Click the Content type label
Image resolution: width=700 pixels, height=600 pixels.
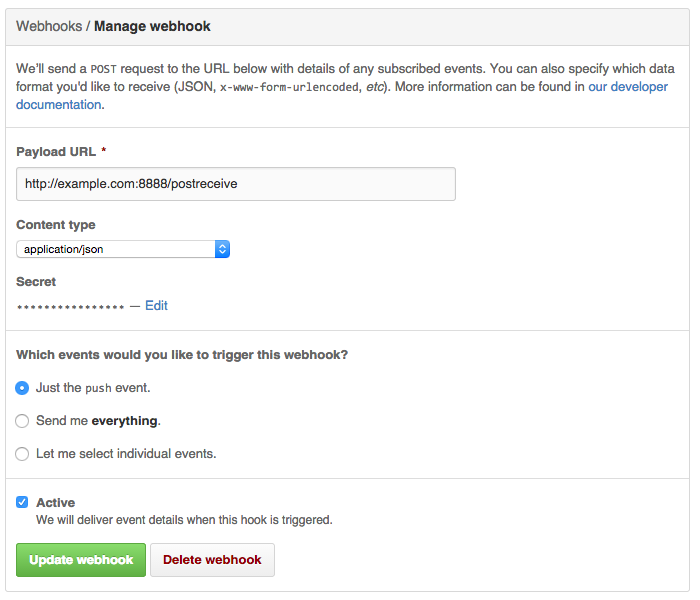[x=56, y=225]
